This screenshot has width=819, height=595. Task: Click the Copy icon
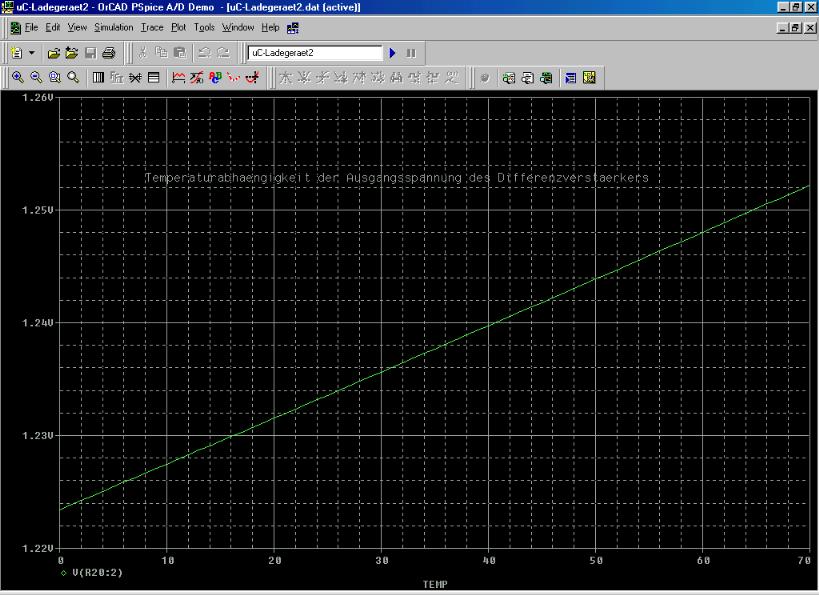pos(161,53)
